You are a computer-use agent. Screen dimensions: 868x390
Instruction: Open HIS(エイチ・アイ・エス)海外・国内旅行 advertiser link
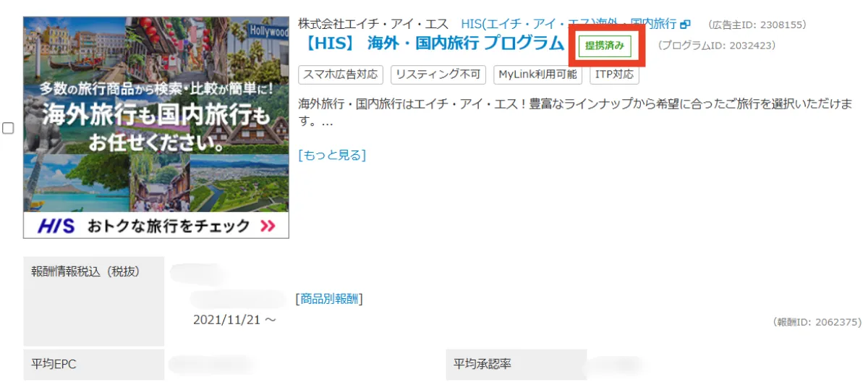(x=569, y=24)
